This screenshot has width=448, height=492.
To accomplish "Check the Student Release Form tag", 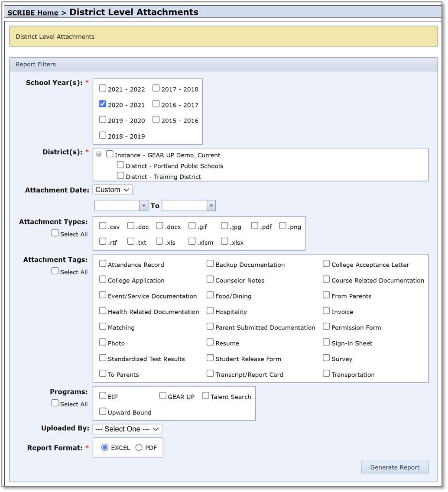I will click(x=210, y=358).
